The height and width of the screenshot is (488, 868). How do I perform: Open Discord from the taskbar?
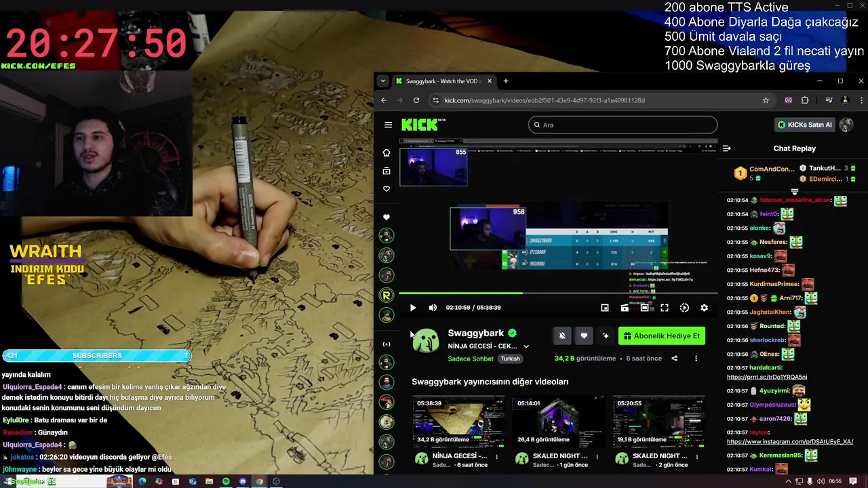(x=243, y=482)
